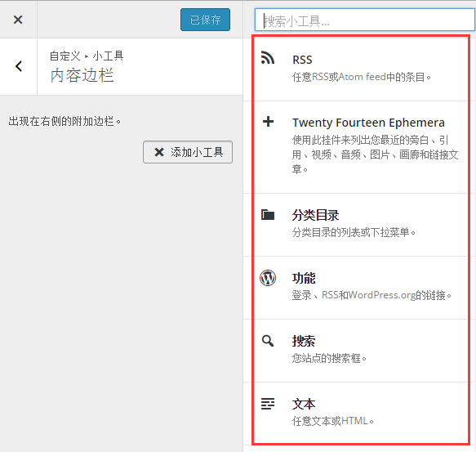This screenshot has height=452, width=476.
Task: Select the RSS widget title
Action: click(x=302, y=60)
